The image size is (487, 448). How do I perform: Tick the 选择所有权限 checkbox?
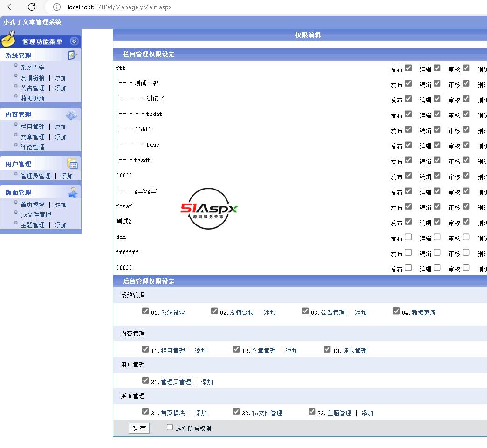[x=170, y=428]
